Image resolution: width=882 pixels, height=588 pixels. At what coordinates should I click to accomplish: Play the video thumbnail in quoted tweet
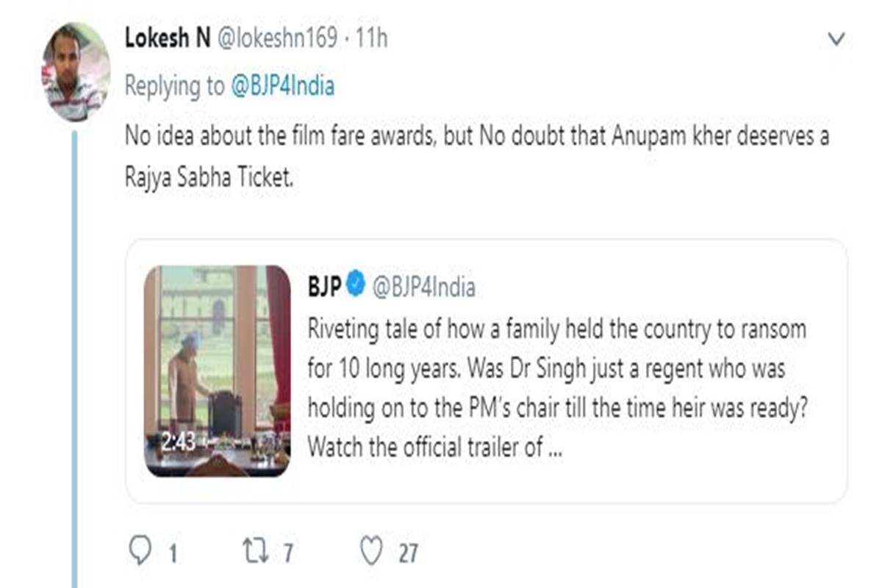[x=218, y=370]
